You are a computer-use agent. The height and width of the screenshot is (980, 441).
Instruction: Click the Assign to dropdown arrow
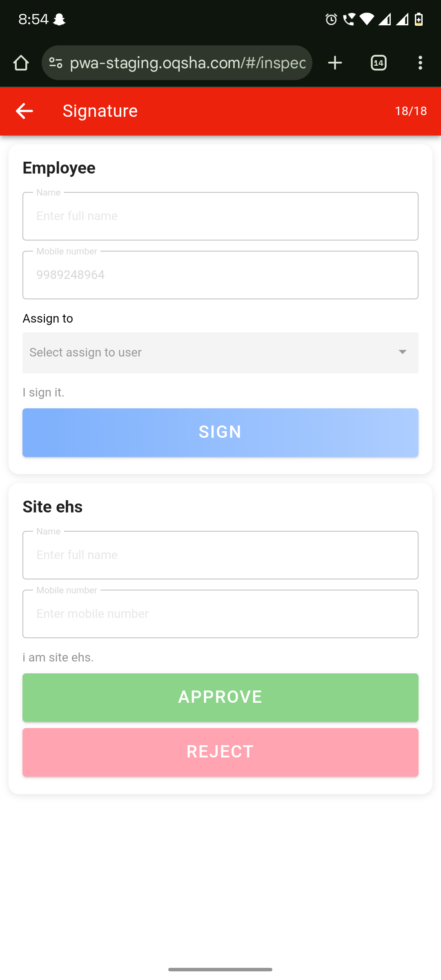click(x=402, y=352)
